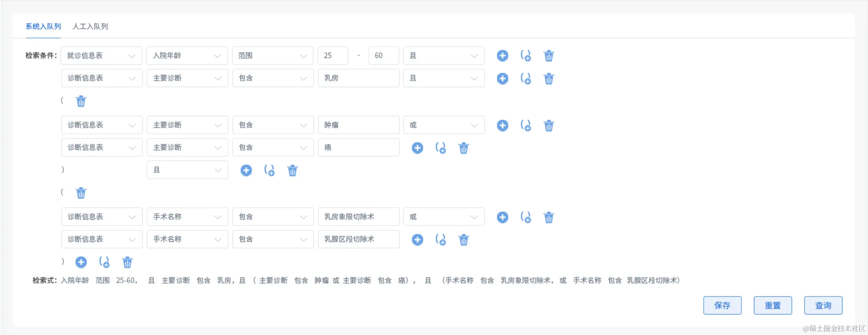This screenshot has height=335, width=868.
Task: Click the 查询 button
Action: pos(823,306)
